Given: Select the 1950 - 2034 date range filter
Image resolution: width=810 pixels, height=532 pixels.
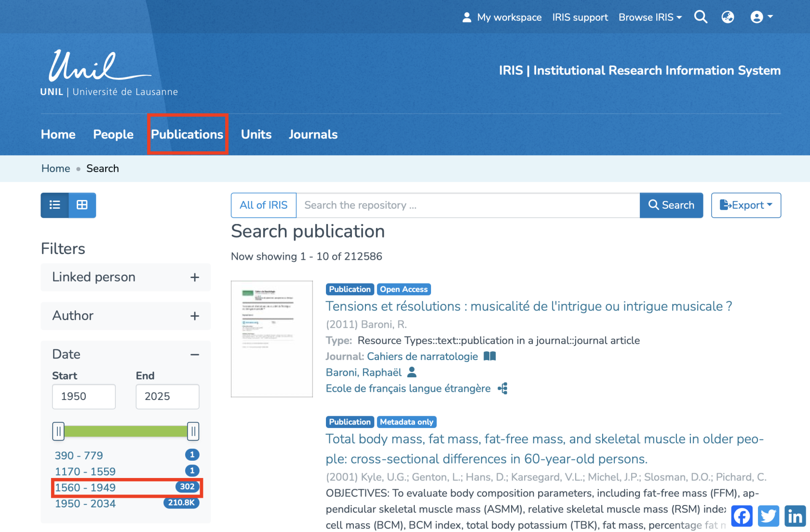Looking at the screenshot, I should pyautogui.click(x=85, y=504).
